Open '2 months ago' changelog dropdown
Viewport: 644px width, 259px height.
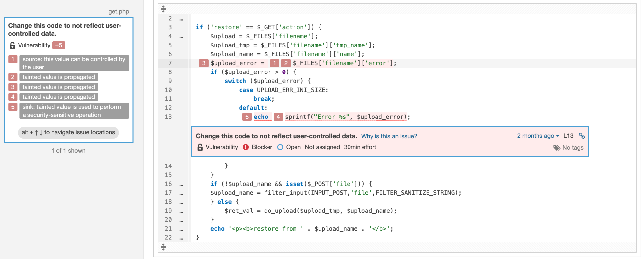[538, 136]
